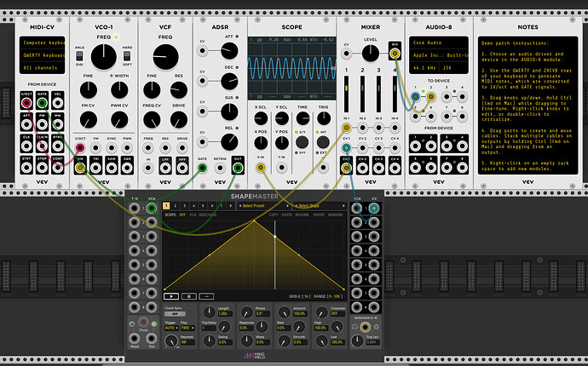Open the ShapeMaster Trigger AUTO dropdown
Image resolution: width=588 pixels, height=366 pixels.
click(x=171, y=328)
